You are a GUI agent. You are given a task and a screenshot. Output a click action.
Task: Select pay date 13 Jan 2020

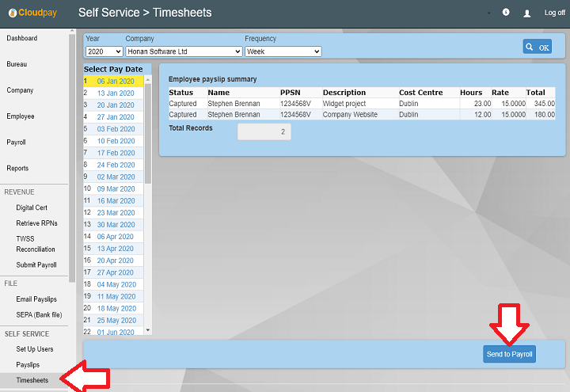coord(116,93)
